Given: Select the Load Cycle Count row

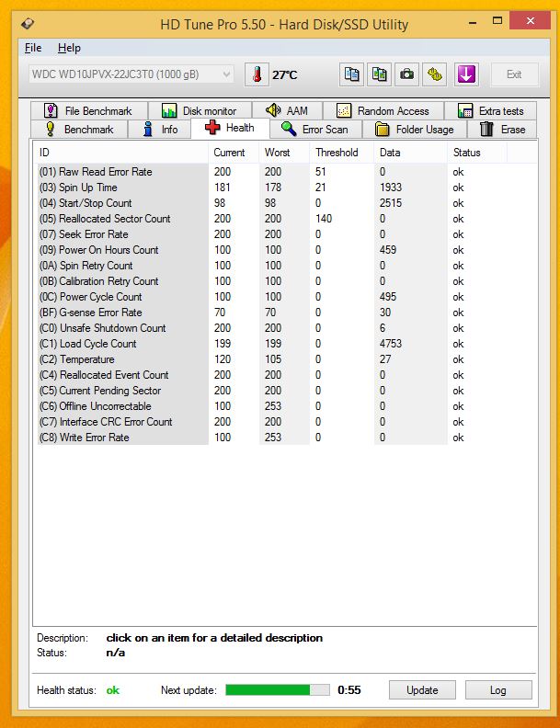Looking at the screenshot, I should (x=271, y=344).
